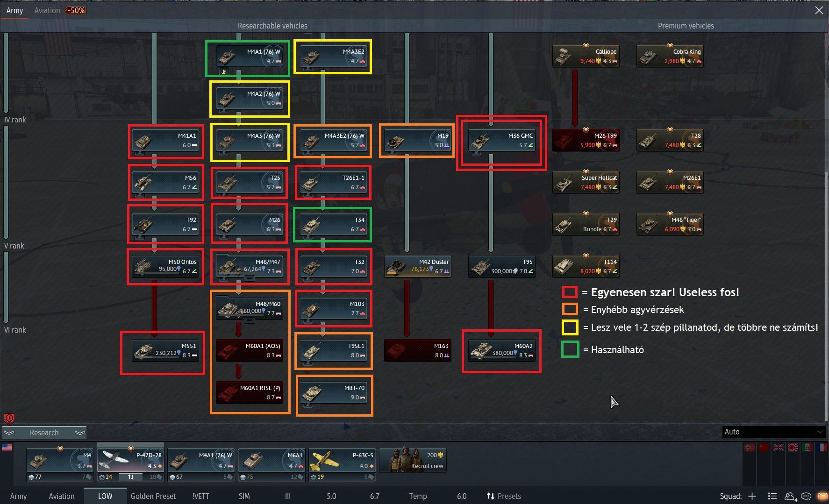Select the German flag nation icon
The height and width of the screenshot is (504, 829).
point(749,447)
